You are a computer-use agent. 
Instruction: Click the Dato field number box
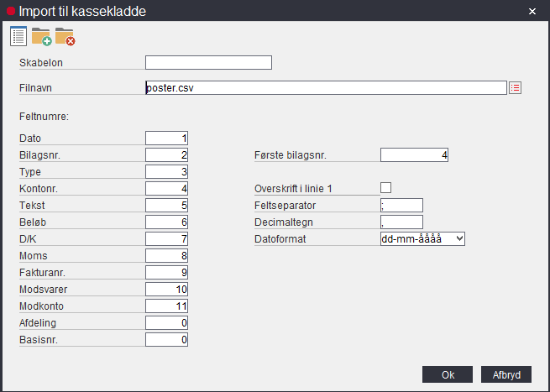click(x=166, y=139)
